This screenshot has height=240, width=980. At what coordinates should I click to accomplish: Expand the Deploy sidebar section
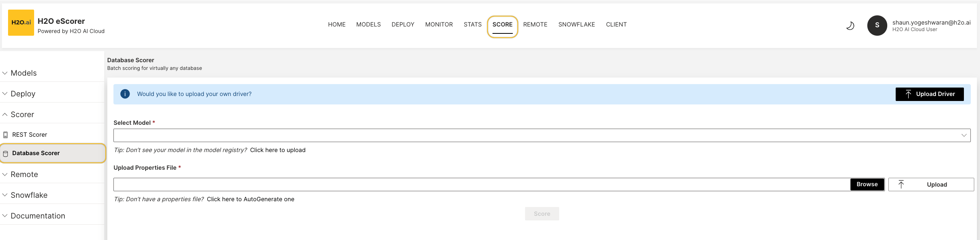[x=23, y=94]
